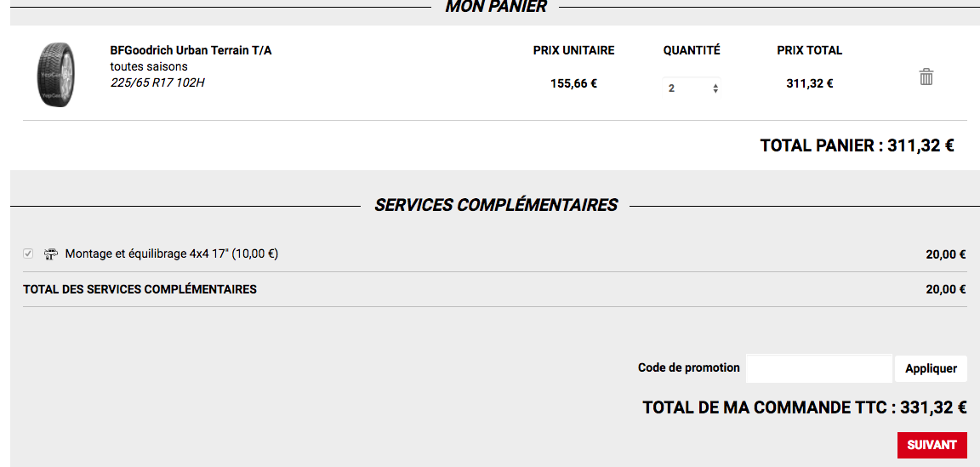Image resolution: width=980 pixels, height=467 pixels.
Task: Select the TOTAL DE MA COMMANDE TTC line
Action: tap(805, 408)
